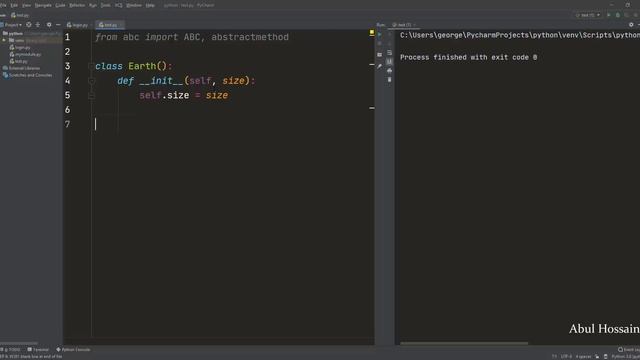The height and width of the screenshot is (360, 640).
Task: Open the Edit menu
Action: coord(14,5)
